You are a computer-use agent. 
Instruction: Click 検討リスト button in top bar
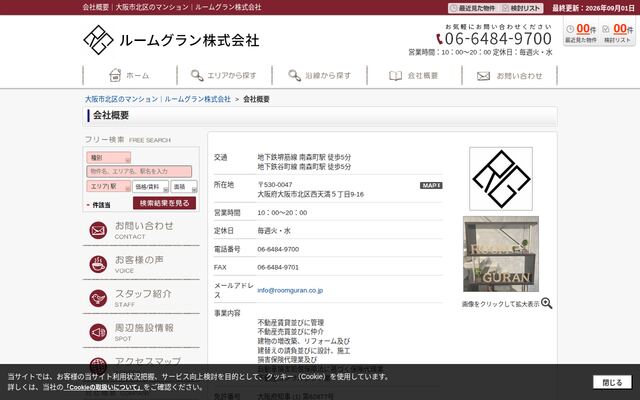pyautogui.click(x=522, y=8)
